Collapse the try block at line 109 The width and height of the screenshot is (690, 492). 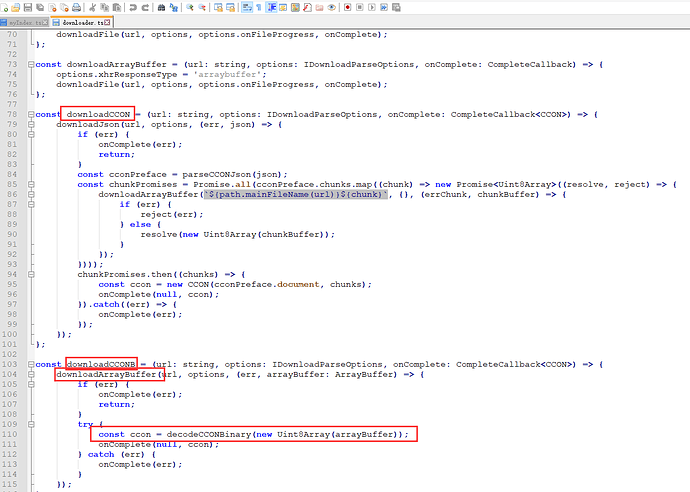click(31, 424)
